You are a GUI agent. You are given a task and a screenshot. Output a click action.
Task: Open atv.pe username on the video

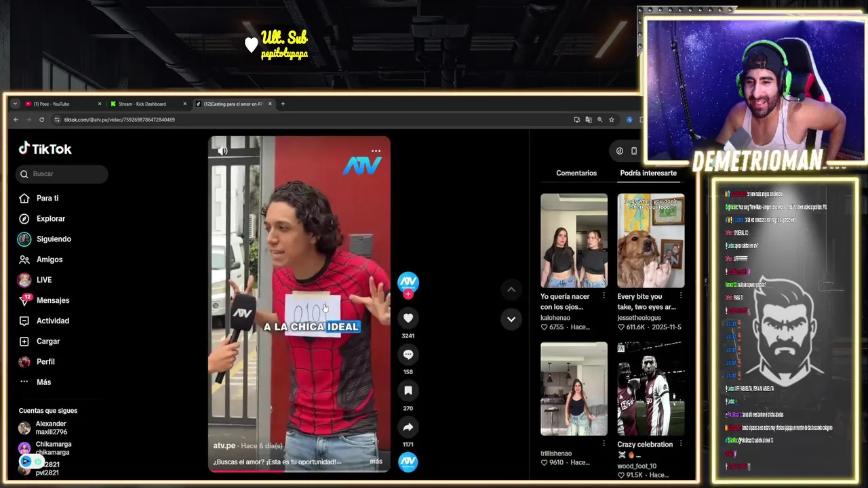224,445
